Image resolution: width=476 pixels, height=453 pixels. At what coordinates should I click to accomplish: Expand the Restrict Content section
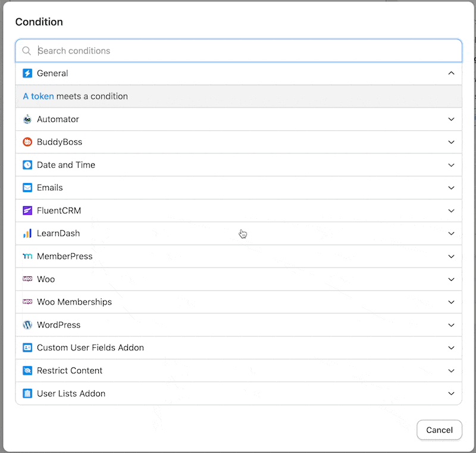click(451, 370)
